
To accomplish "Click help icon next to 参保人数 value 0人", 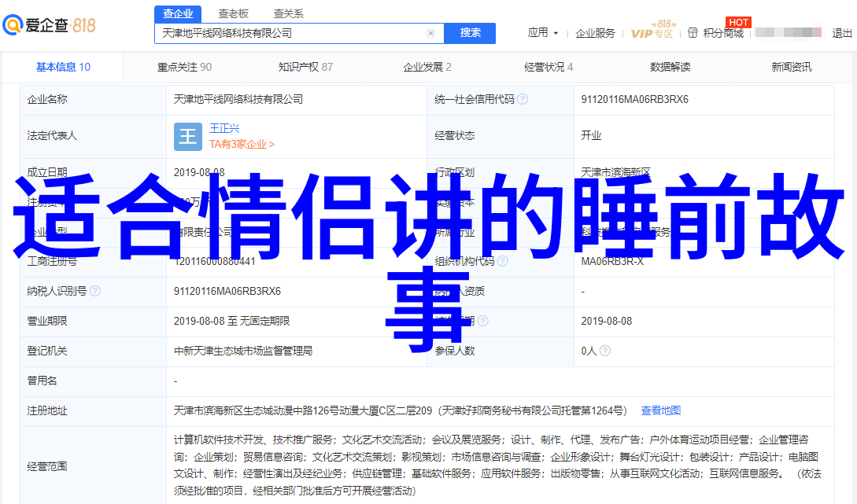I will point(605,351).
